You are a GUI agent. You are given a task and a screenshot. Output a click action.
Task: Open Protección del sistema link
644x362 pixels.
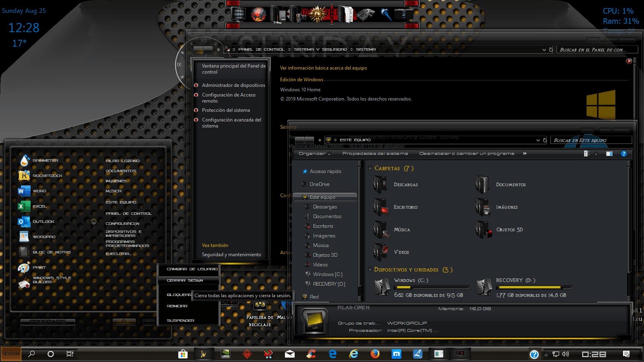(226, 110)
